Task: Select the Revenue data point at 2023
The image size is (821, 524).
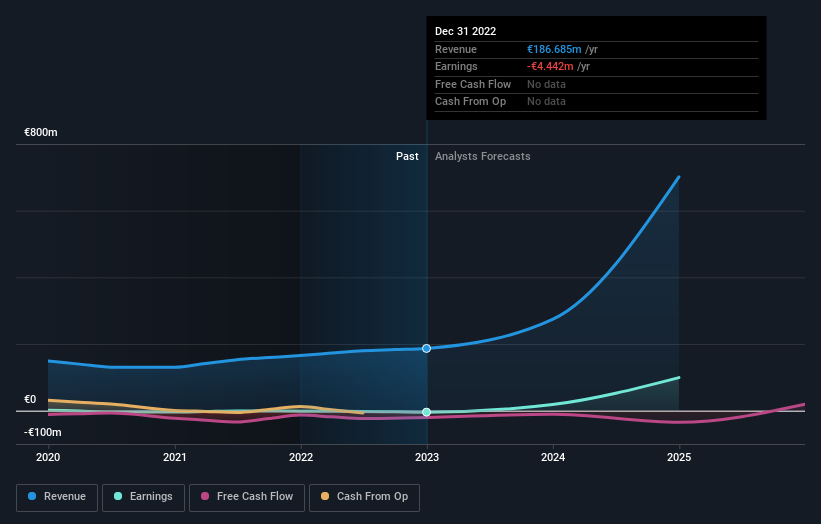Action: tap(426, 349)
